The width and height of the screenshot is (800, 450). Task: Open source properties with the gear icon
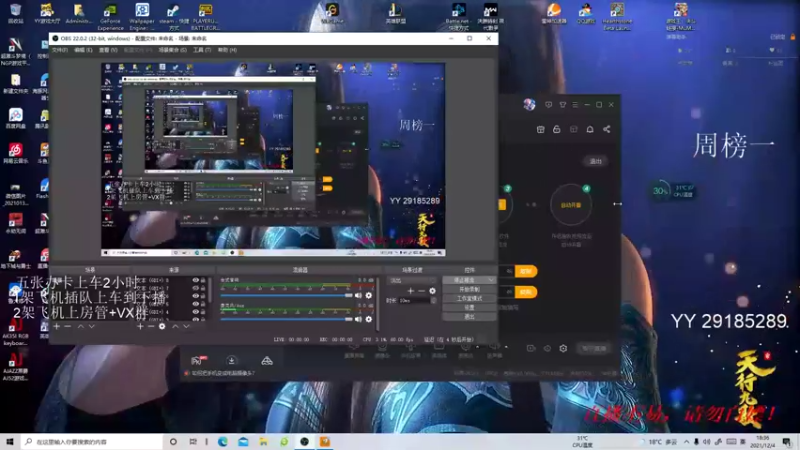click(162, 326)
